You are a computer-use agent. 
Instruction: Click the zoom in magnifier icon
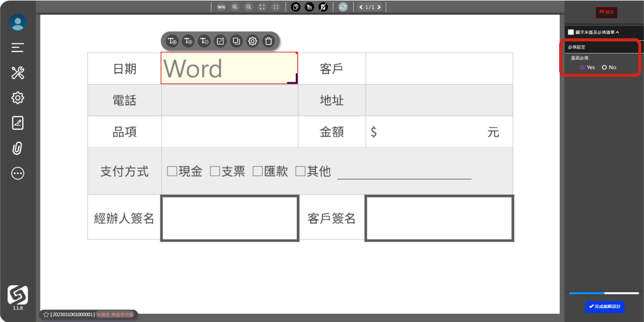tap(235, 7)
